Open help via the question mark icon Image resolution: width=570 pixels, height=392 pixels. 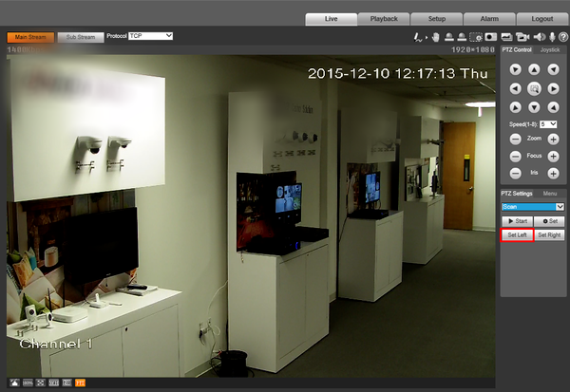point(563,37)
